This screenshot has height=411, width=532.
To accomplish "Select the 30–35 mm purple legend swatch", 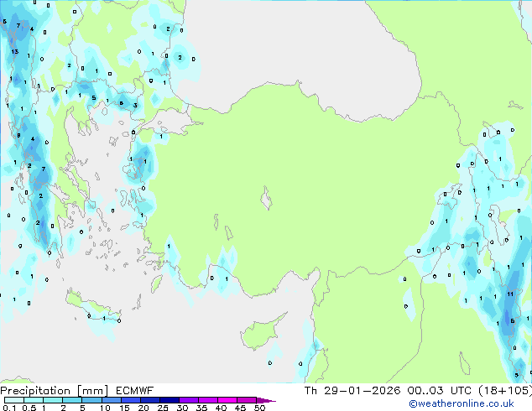I will (x=189, y=400).
